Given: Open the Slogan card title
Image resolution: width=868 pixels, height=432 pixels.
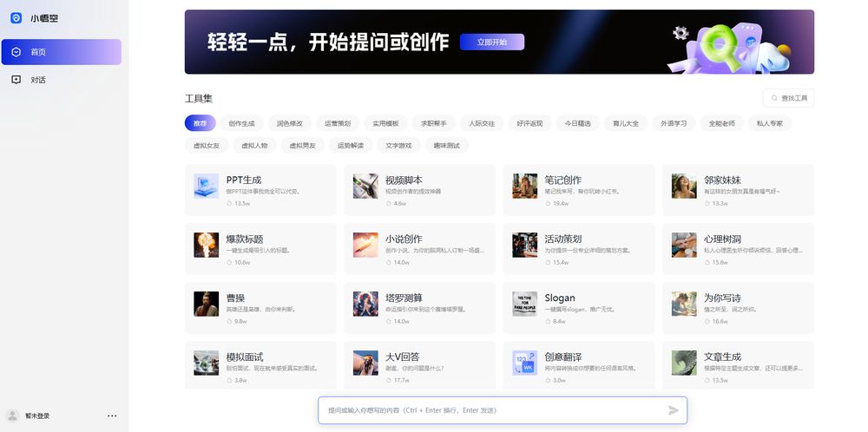Looking at the screenshot, I should pos(560,298).
